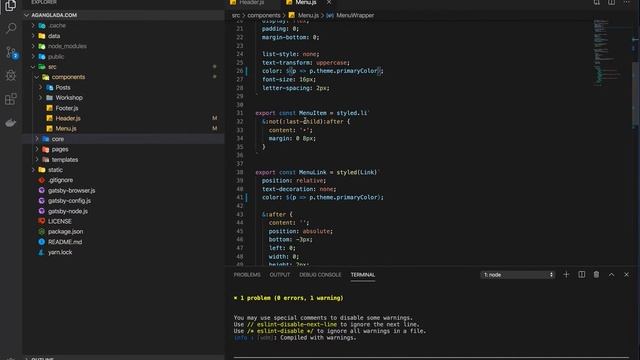The width and height of the screenshot is (640, 360).
Task: Close the terminal panel
Action: point(626,275)
